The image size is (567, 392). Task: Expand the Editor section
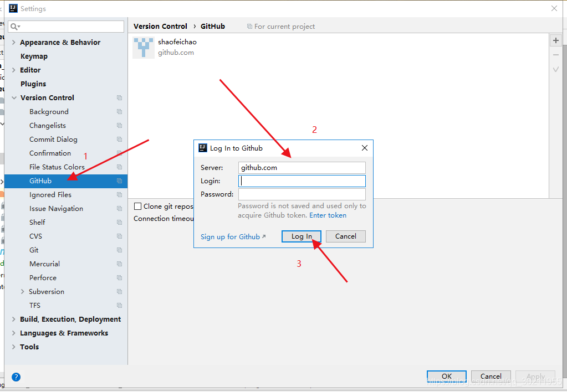14,70
